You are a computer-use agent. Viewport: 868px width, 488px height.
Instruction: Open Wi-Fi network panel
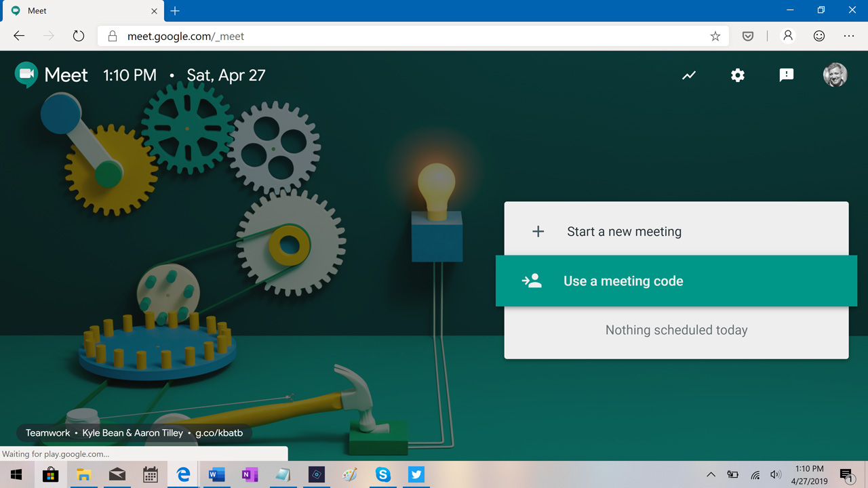[x=755, y=475]
